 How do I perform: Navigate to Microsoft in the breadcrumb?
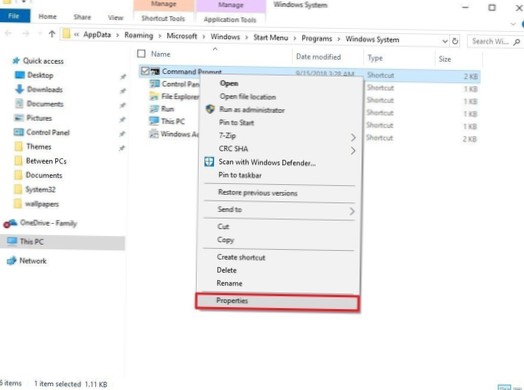pos(182,36)
